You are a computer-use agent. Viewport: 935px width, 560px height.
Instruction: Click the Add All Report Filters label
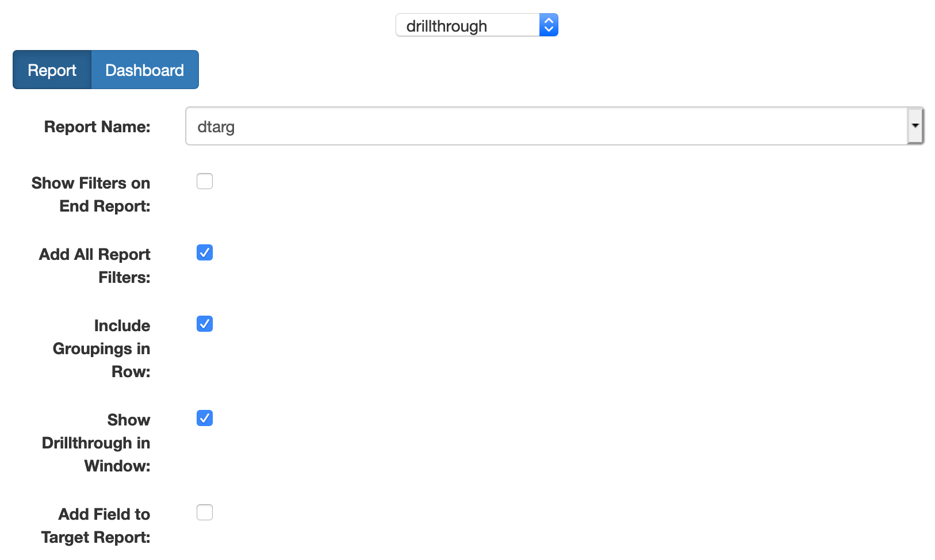click(x=95, y=266)
